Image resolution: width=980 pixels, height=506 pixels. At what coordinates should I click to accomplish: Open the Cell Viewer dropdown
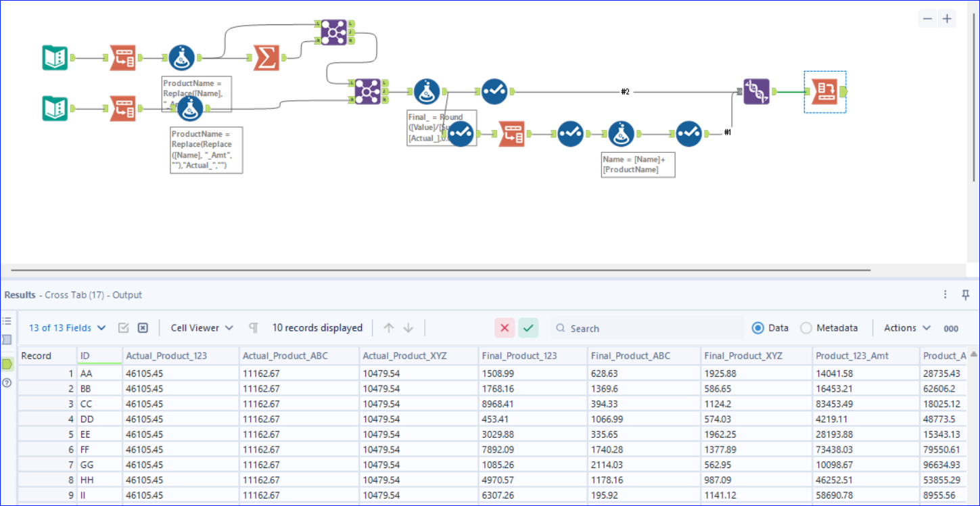[x=201, y=327]
